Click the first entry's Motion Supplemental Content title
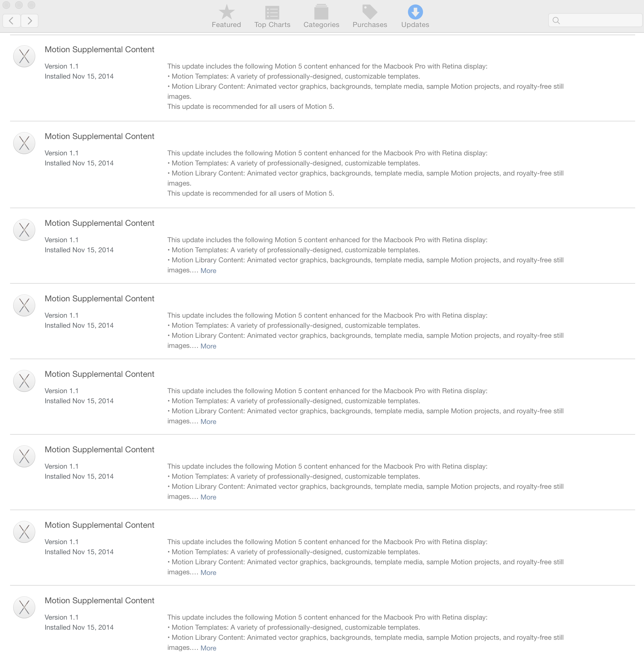The image size is (644, 658). pyautogui.click(x=99, y=49)
